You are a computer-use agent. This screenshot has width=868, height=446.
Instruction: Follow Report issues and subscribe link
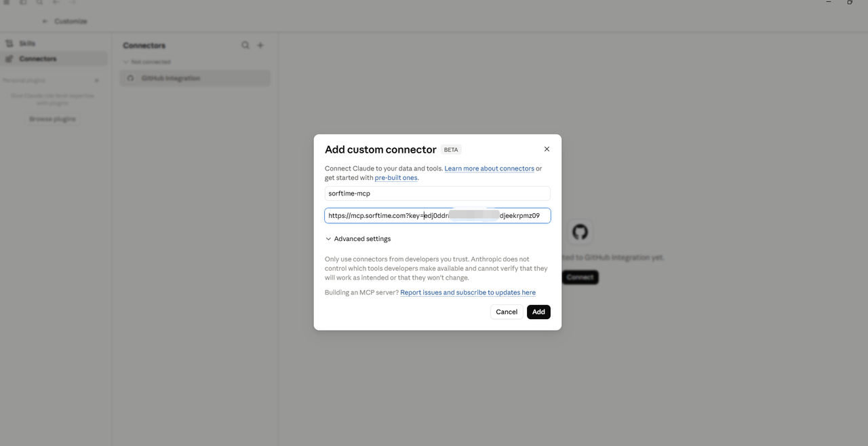[468, 293]
